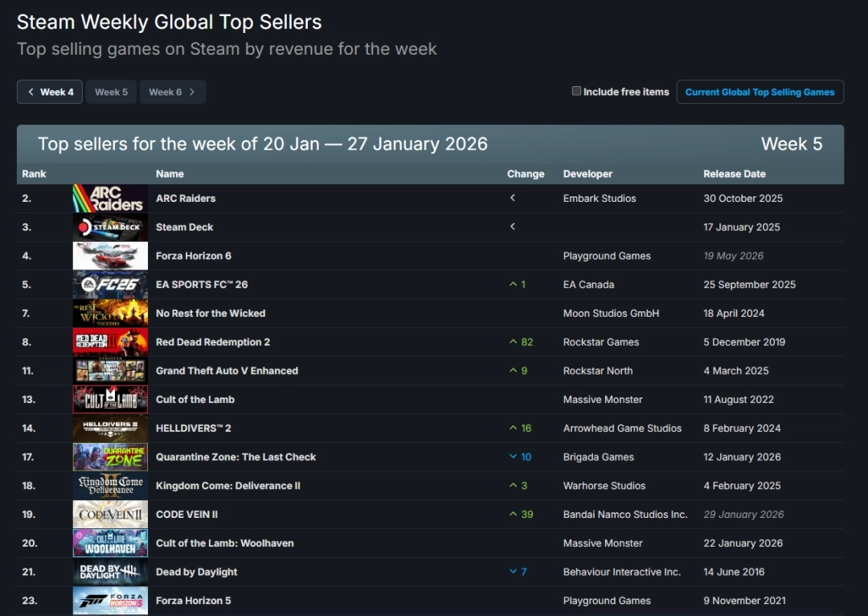Click the HELLDIVERS 2 capsule thumbnail
Viewport: 868px width, 616px height.
110,428
